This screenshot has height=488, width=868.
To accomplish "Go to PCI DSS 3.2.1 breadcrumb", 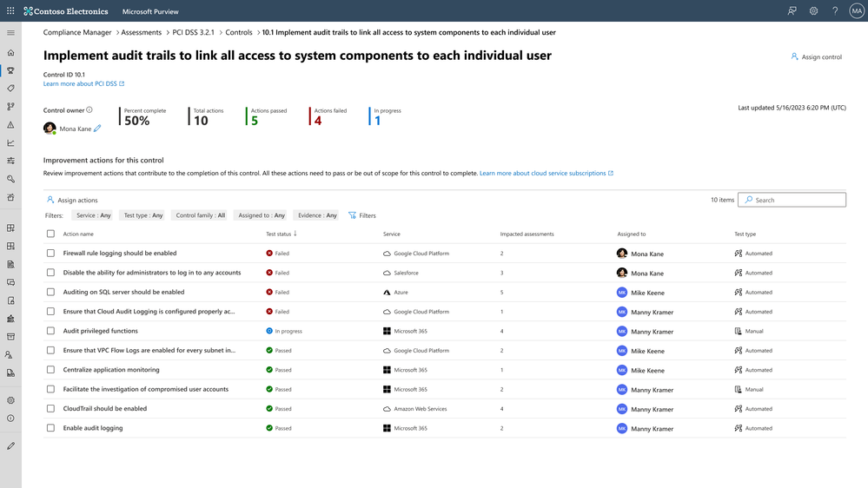I will pyautogui.click(x=193, y=32).
